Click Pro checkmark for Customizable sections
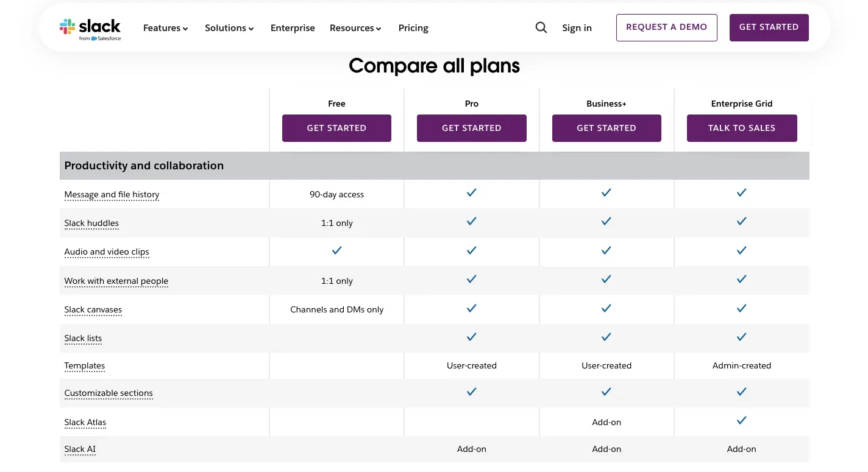 coord(471,392)
